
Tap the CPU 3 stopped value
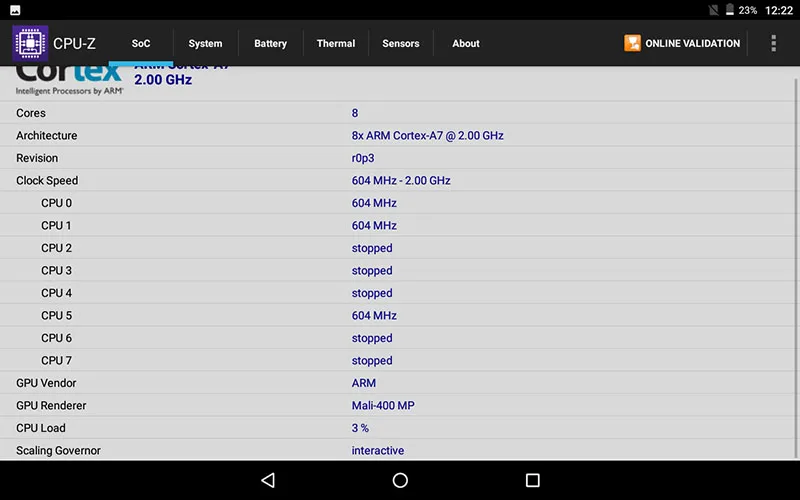pyautogui.click(x=371, y=271)
